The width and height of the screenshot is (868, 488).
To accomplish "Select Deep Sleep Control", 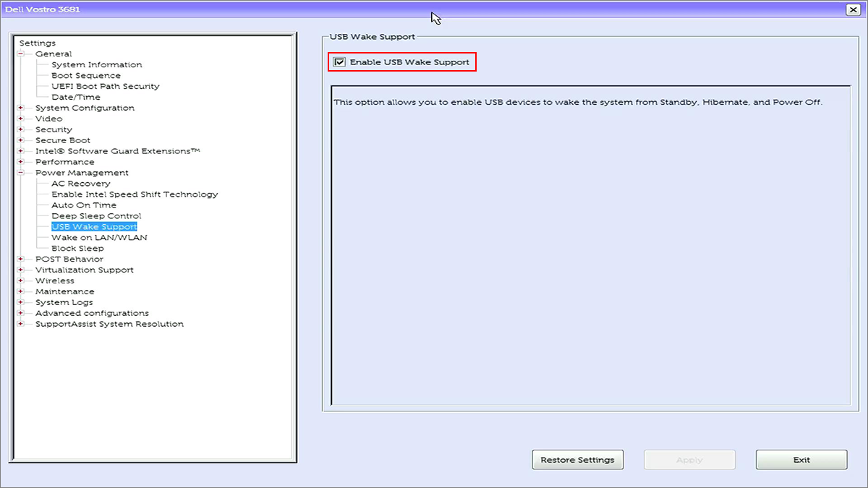I will click(x=96, y=216).
